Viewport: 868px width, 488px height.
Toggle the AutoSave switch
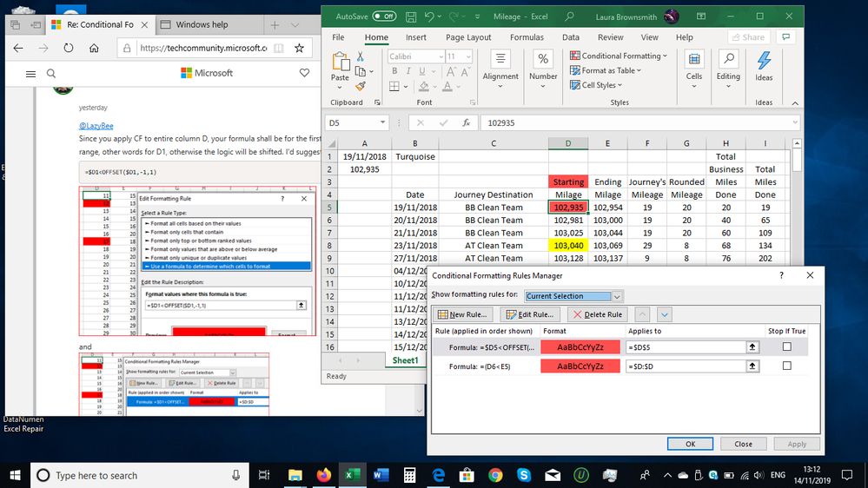[x=384, y=16]
